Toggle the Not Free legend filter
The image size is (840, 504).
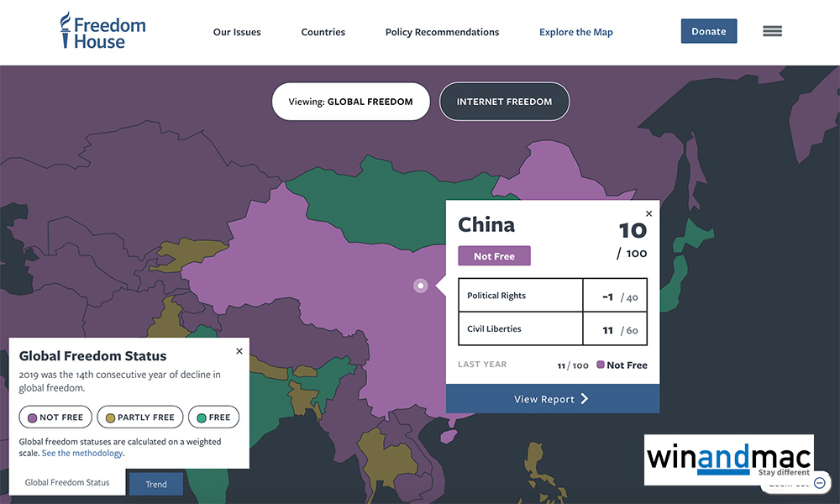55,417
